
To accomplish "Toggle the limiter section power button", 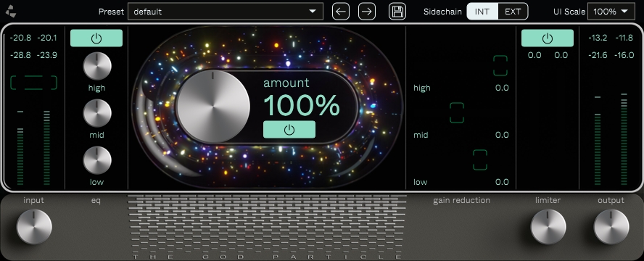I will pos(548,38).
